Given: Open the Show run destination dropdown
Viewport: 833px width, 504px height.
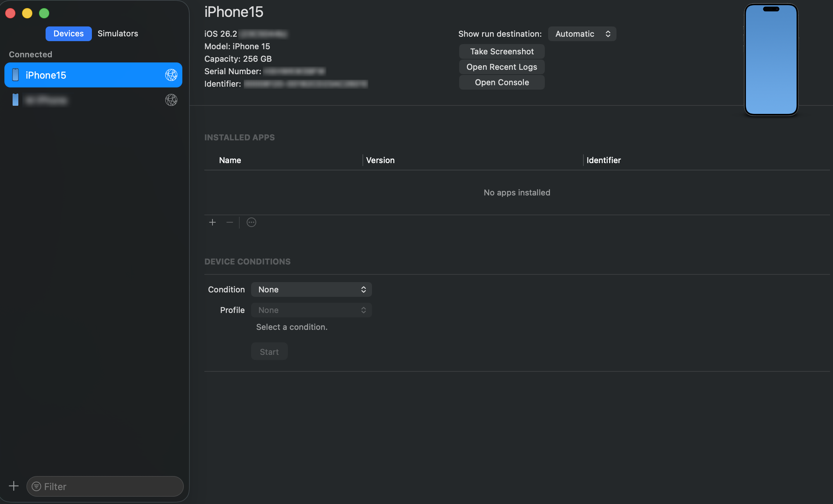Looking at the screenshot, I should tap(582, 33).
